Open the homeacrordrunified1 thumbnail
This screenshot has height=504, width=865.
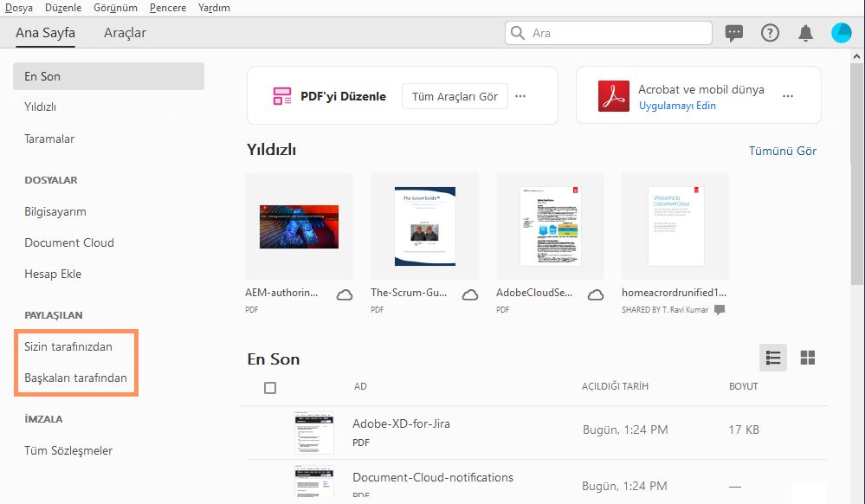675,226
